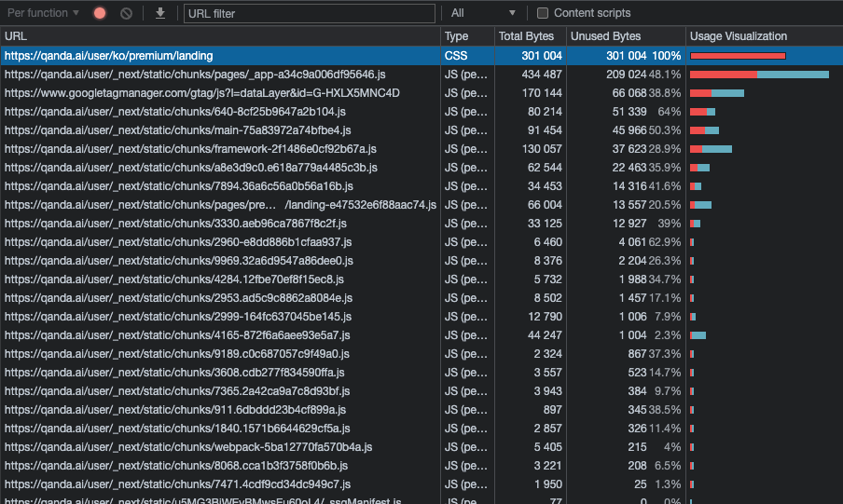Select the googletagmanager gtag/js row
Image resolution: width=843 pixels, height=504 pixels.
click(x=421, y=93)
